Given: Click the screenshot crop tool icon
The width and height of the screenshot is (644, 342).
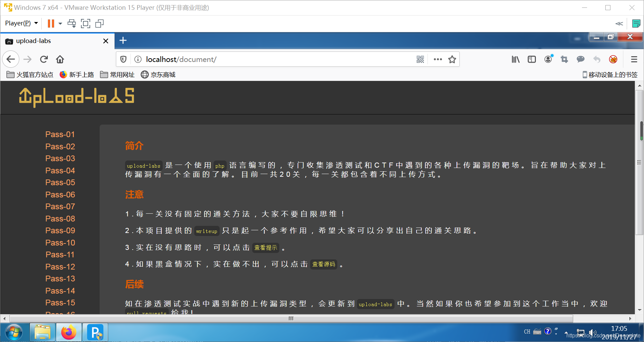Looking at the screenshot, I should [564, 59].
